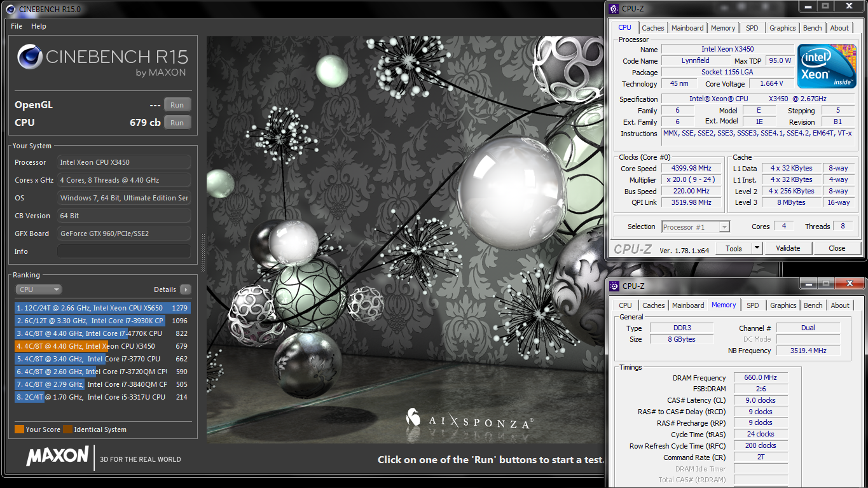Click the Bus Speed value 220.00 MHz

691,192
